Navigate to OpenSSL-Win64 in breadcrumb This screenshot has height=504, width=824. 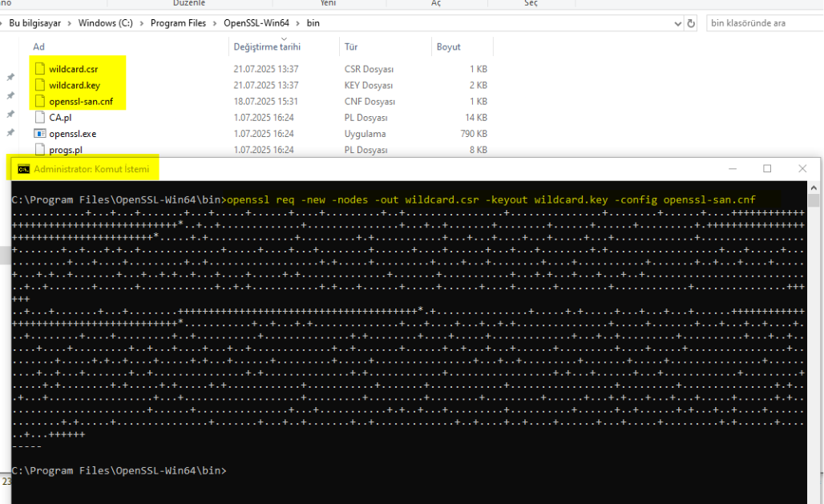[x=256, y=23]
